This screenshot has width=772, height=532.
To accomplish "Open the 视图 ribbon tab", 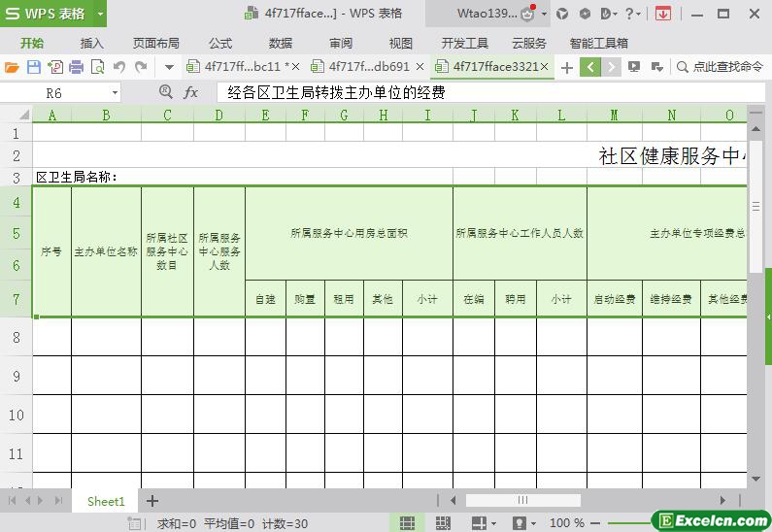I will 401,44.
